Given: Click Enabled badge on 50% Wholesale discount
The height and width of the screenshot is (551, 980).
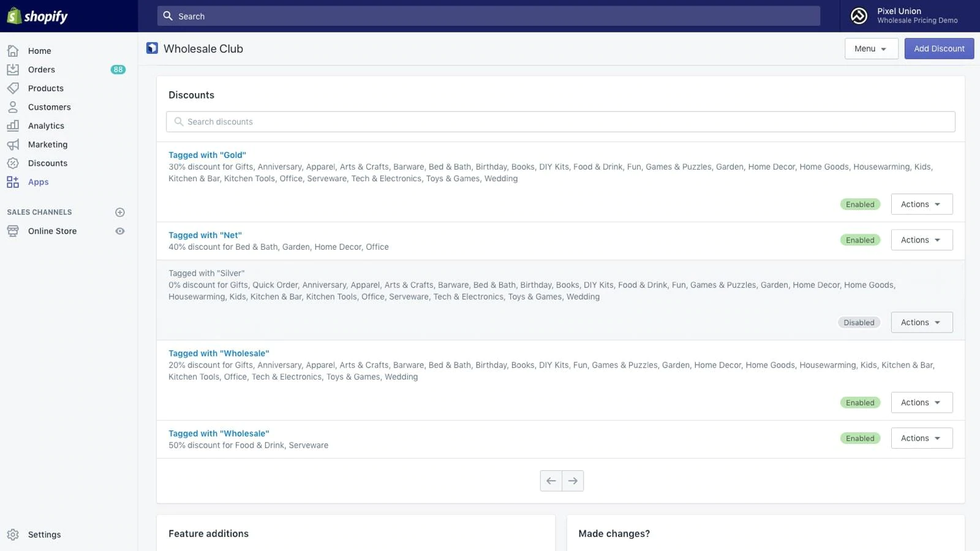Looking at the screenshot, I should 860,438.
